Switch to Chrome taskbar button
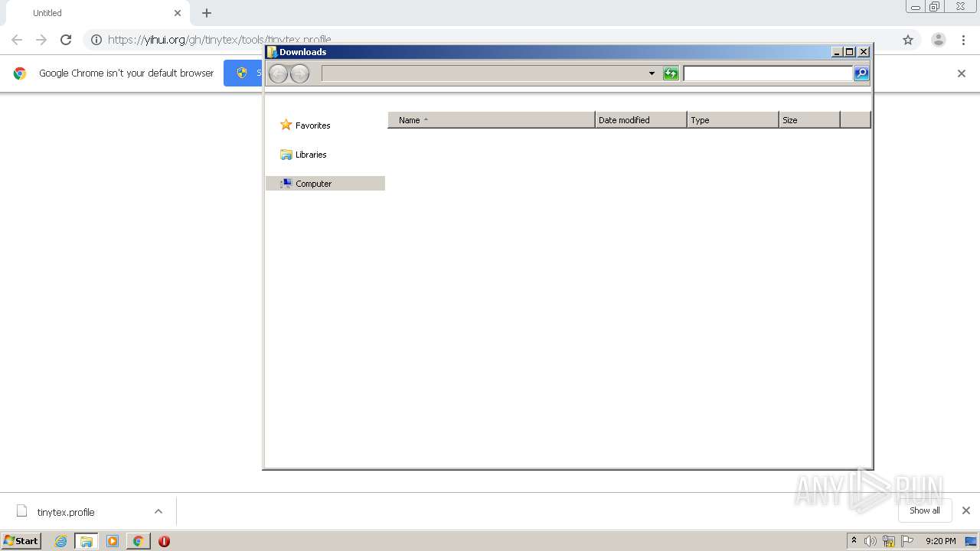Image resolution: width=980 pixels, height=551 pixels. click(x=138, y=541)
